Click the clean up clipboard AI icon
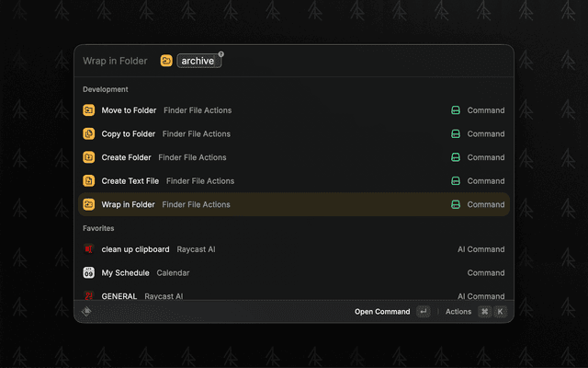Viewport: 588px width, 368px height. click(x=89, y=249)
